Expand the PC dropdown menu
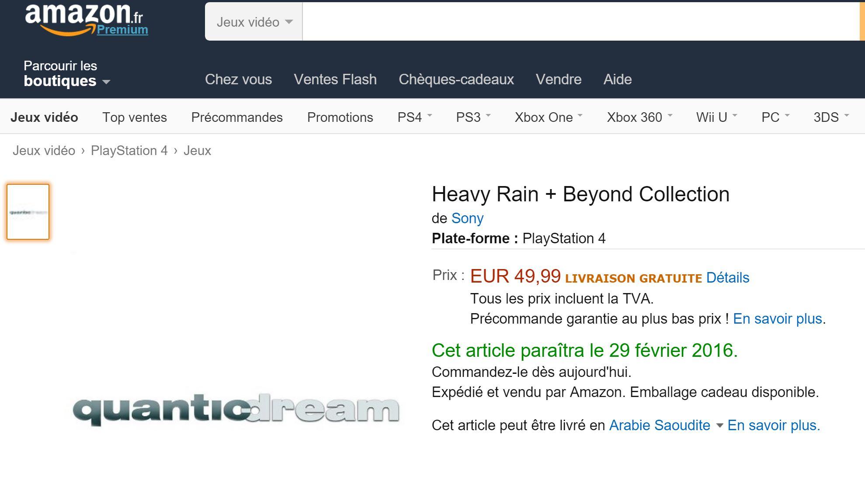The width and height of the screenshot is (865, 504). (775, 117)
